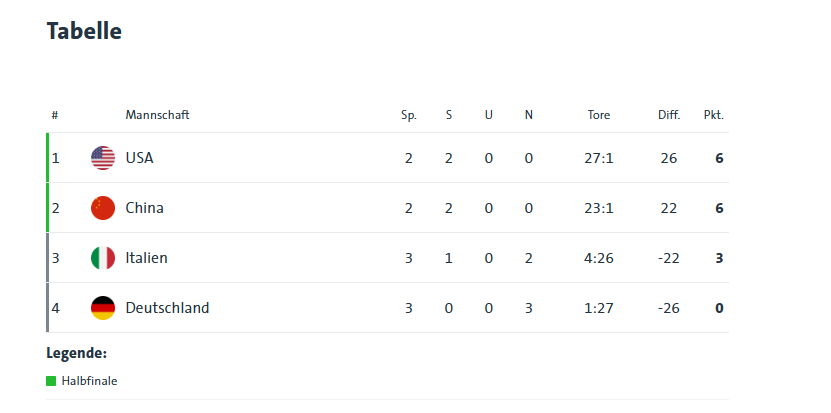Click the Diff. column header
This screenshot has height=413, width=831.
[x=669, y=115]
